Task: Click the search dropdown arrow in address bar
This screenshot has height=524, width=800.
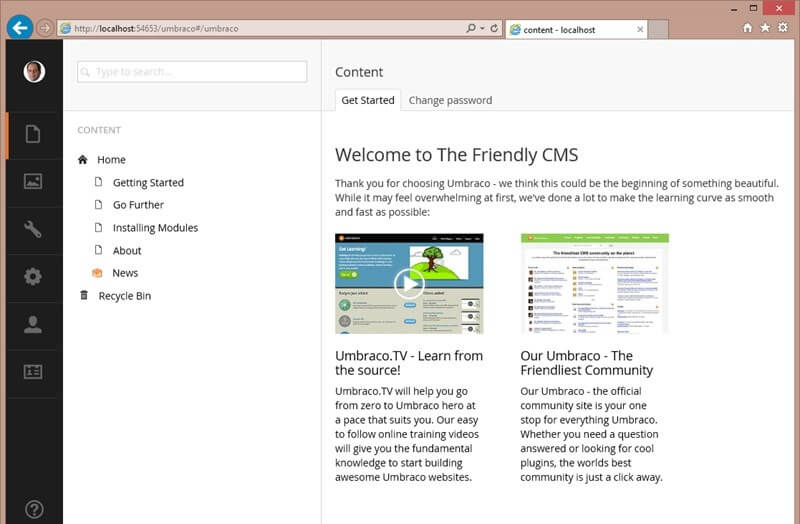Action: click(x=482, y=28)
